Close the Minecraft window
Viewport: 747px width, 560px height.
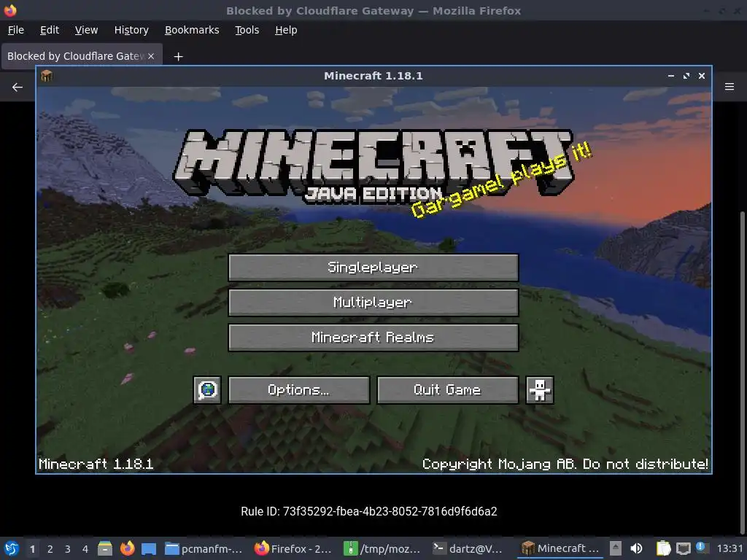point(701,76)
